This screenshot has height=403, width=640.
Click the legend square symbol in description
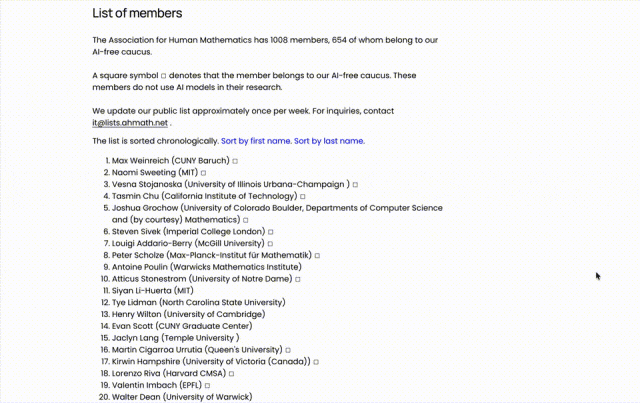point(163,76)
